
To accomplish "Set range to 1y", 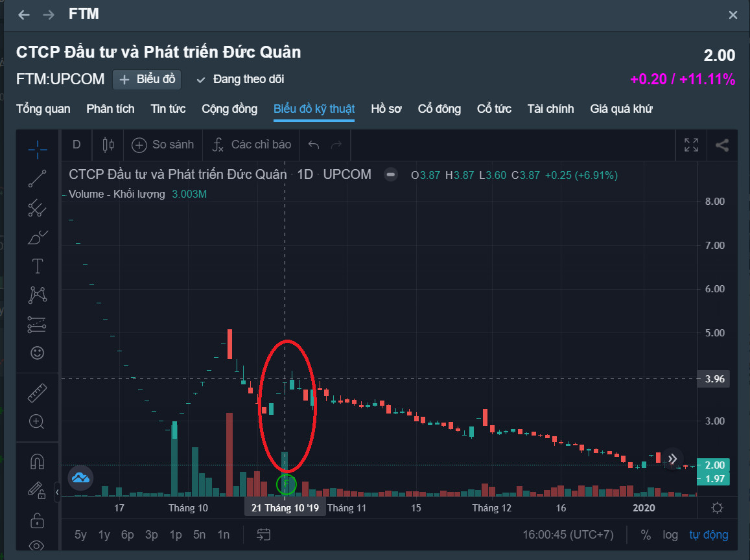I will point(104,535).
